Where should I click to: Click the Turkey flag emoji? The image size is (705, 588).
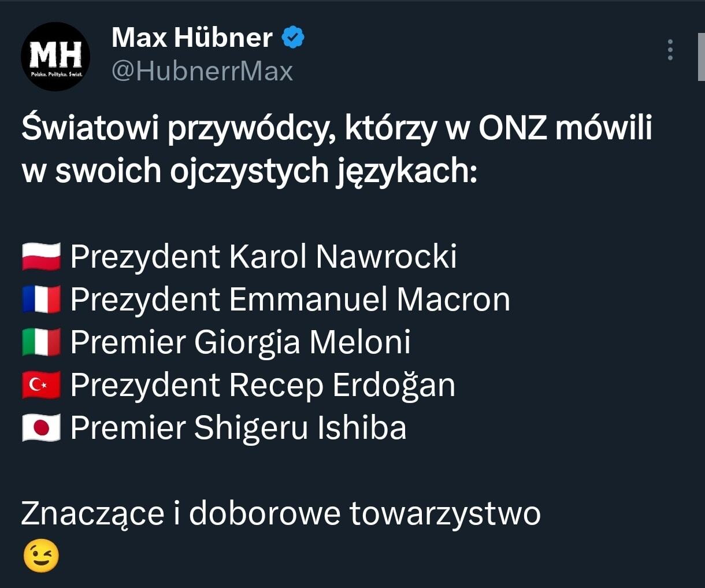[41, 385]
